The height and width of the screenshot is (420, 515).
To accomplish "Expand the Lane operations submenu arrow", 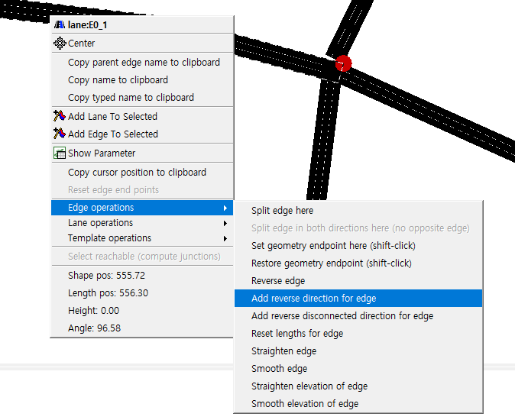I will (x=225, y=223).
